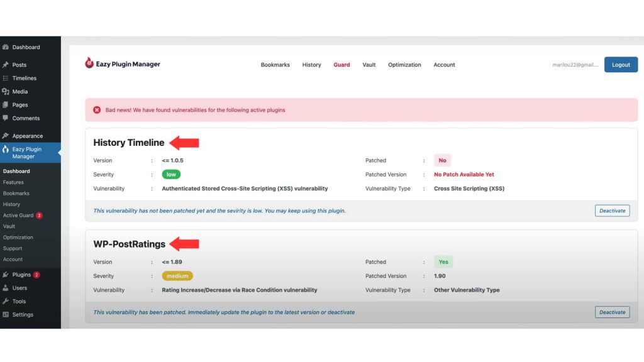Open the Optimization tab in header
The image size is (644, 362).
click(404, 65)
